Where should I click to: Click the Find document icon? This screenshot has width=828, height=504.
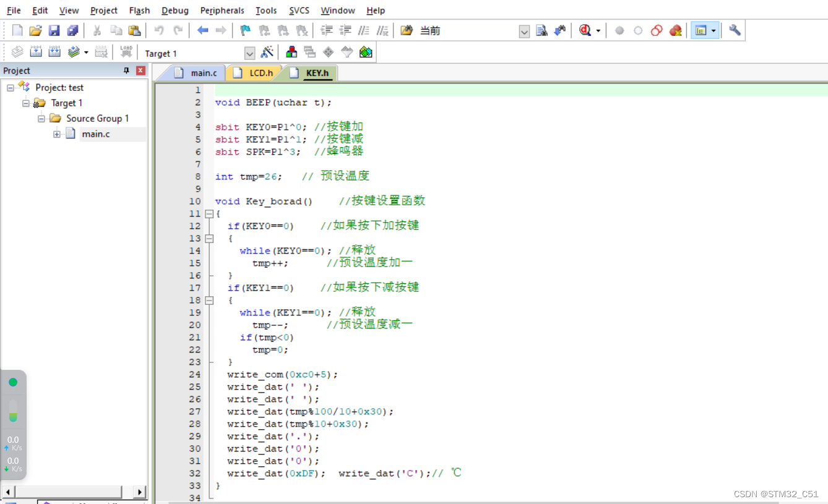pyautogui.click(x=541, y=30)
